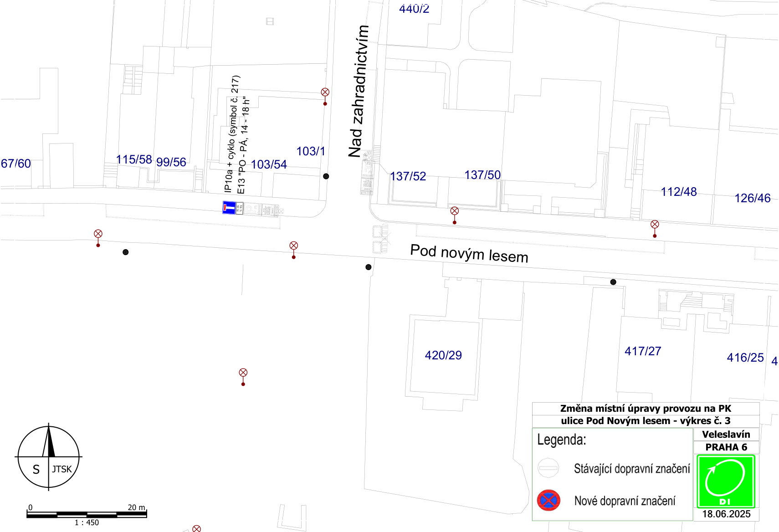Click the gray existing-sign icon in legend
This screenshot has width=779, height=532.
[x=548, y=468]
